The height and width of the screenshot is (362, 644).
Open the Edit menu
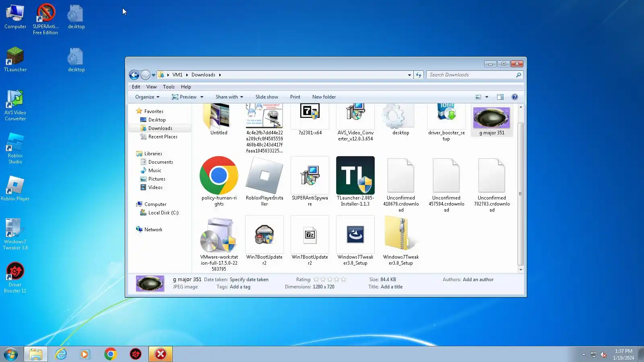(x=136, y=87)
